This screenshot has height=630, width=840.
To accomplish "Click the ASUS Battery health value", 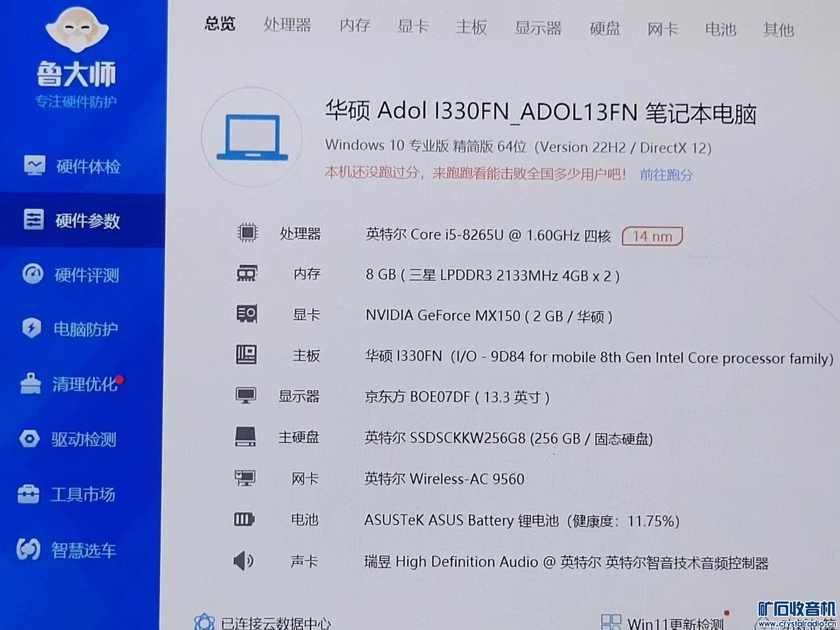I will coord(522,520).
